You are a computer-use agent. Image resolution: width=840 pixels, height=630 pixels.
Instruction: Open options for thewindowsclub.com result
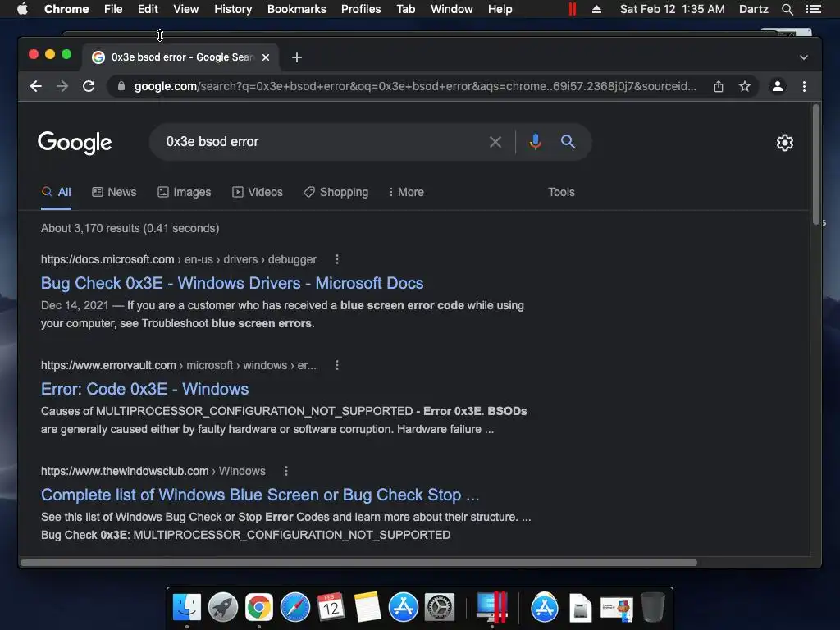coord(286,471)
